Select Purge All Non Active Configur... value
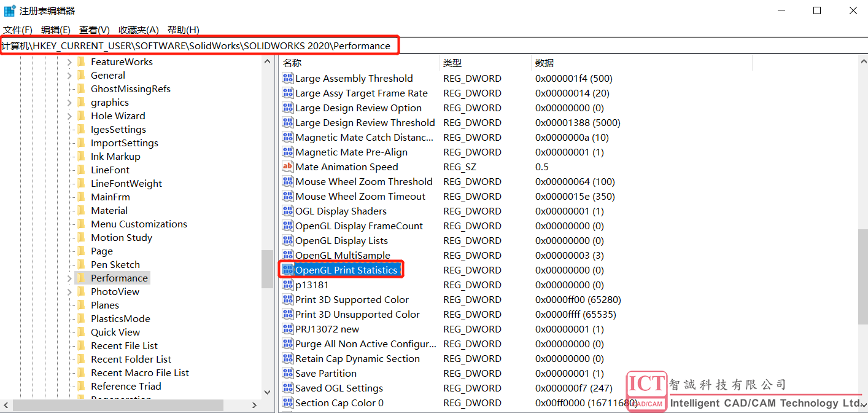Viewport: 868px width, 413px height. click(x=366, y=344)
